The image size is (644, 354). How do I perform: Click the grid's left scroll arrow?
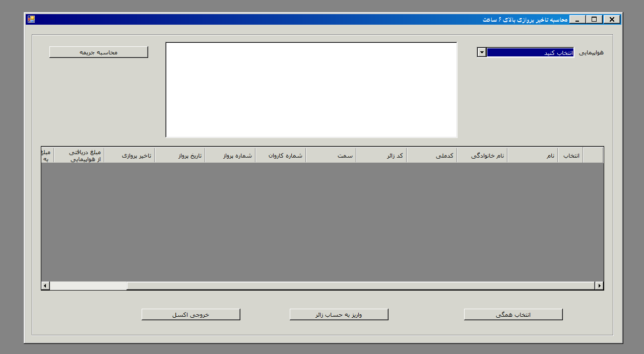coord(45,286)
